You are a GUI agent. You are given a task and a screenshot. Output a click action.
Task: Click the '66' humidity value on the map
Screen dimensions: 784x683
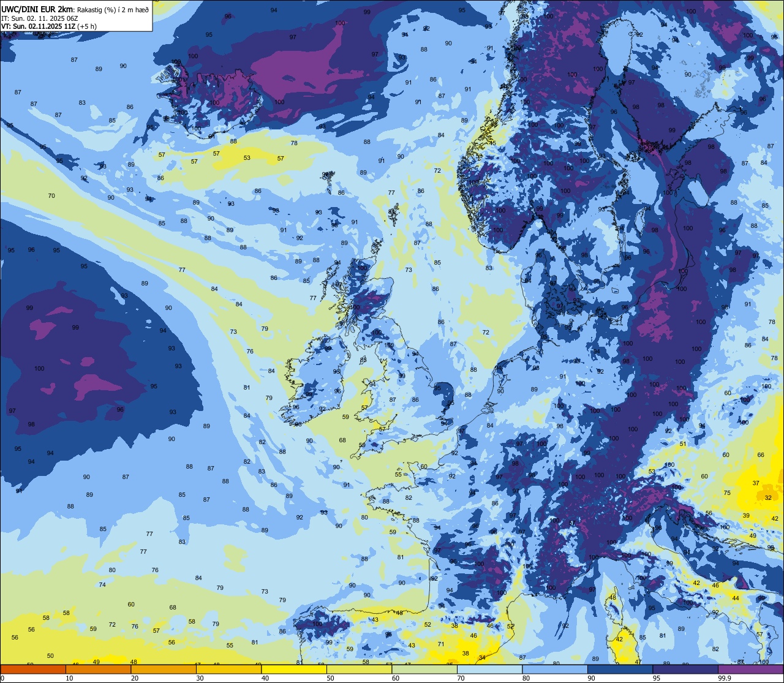761,455
